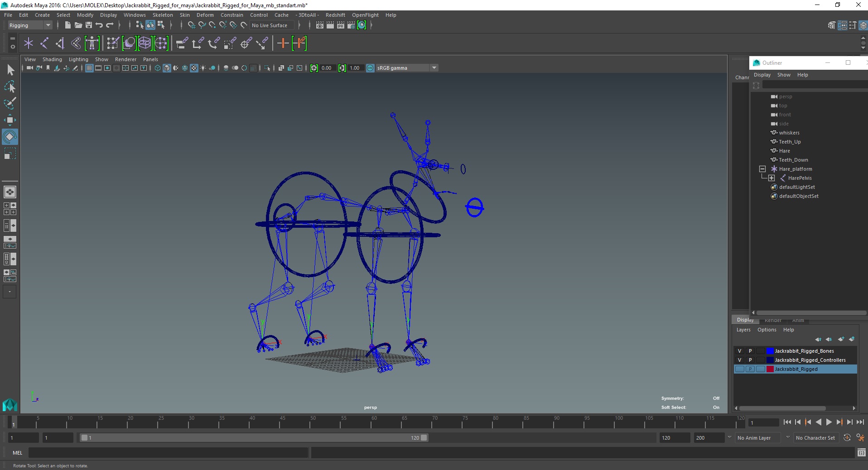The image size is (868, 470).
Task: Click the Parent constraint shelf icon
Action: (182, 43)
